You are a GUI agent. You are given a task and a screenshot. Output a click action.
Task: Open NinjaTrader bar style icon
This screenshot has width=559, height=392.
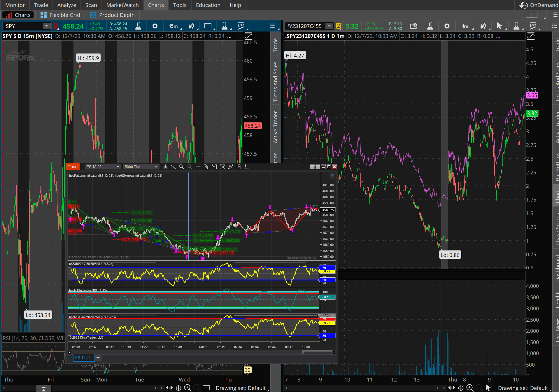(x=165, y=167)
